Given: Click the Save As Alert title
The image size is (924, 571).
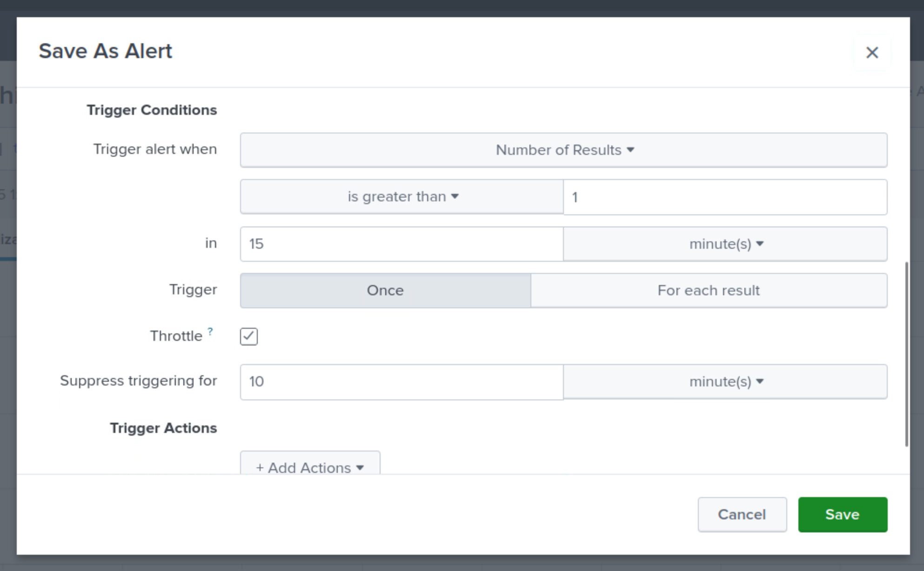Looking at the screenshot, I should point(105,51).
